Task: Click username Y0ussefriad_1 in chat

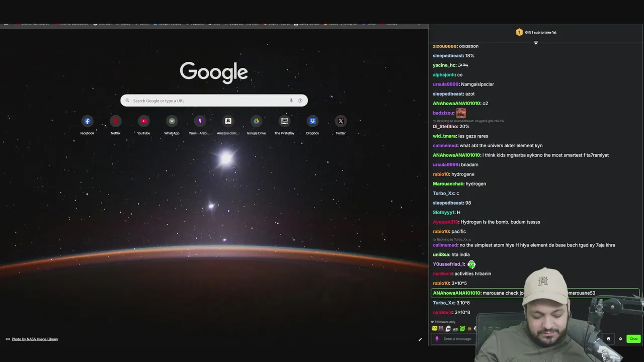Action: pos(449,264)
